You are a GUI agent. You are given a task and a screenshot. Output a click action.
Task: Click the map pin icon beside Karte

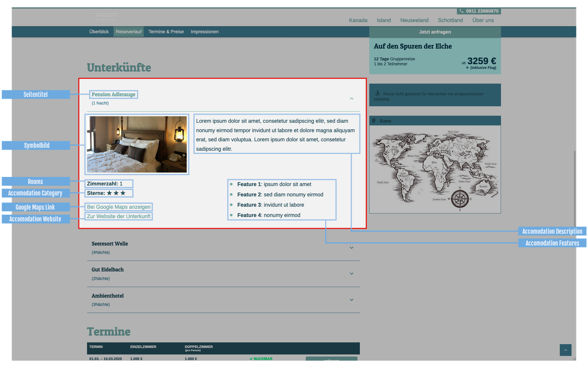tap(374, 121)
